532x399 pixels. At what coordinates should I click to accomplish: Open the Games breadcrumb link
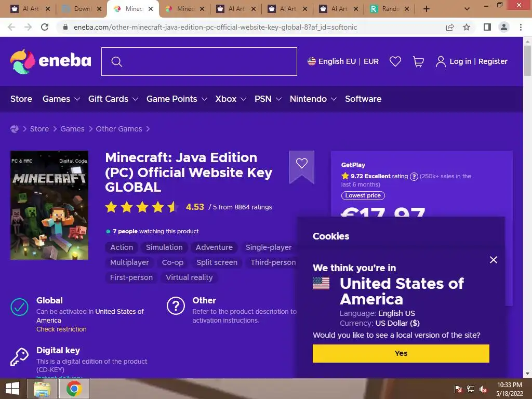click(72, 129)
